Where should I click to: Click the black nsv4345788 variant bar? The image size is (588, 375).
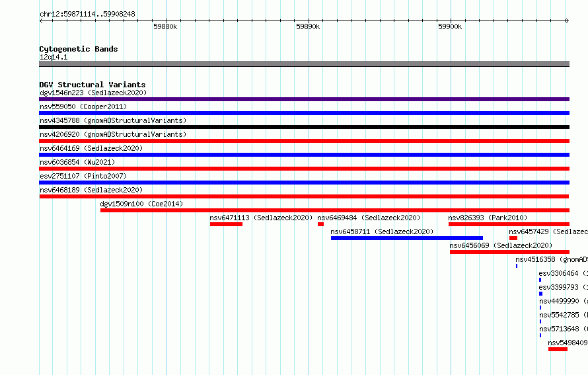pos(304,127)
